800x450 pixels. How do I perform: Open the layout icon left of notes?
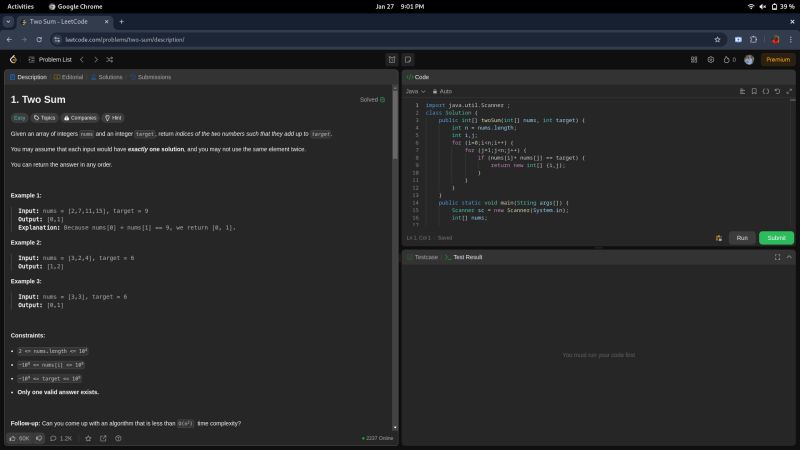392,60
